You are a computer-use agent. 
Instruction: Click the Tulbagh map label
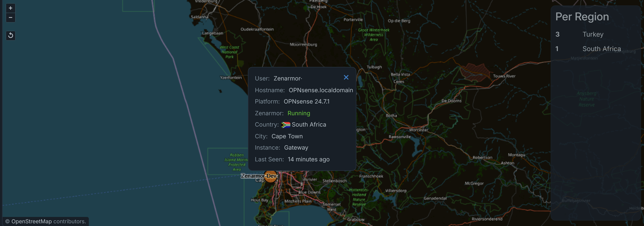point(374,67)
